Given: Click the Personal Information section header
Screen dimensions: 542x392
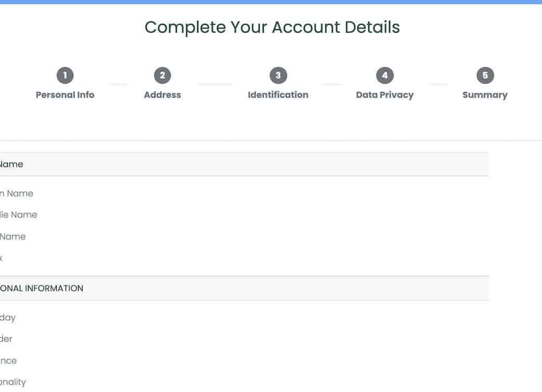Looking at the screenshot, I should tap(42, 289).
